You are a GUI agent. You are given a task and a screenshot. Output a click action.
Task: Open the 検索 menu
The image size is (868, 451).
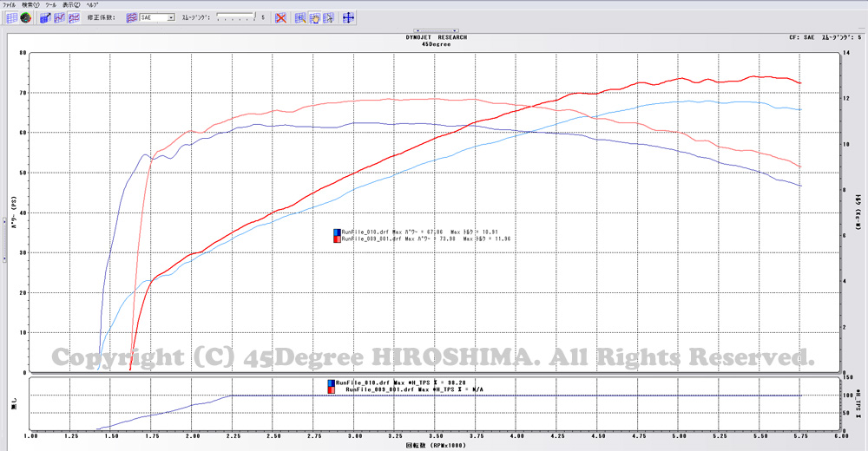tap(30, 4)
